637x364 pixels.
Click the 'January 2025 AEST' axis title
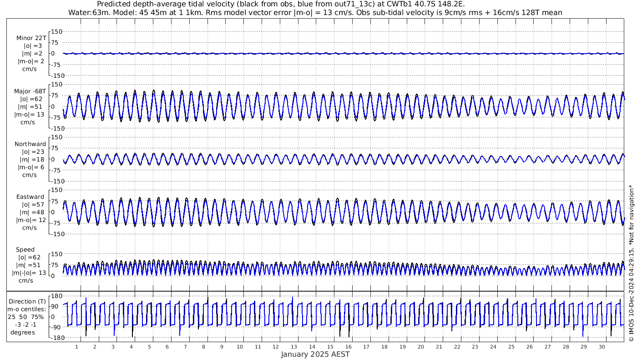[x=315, y=354]
